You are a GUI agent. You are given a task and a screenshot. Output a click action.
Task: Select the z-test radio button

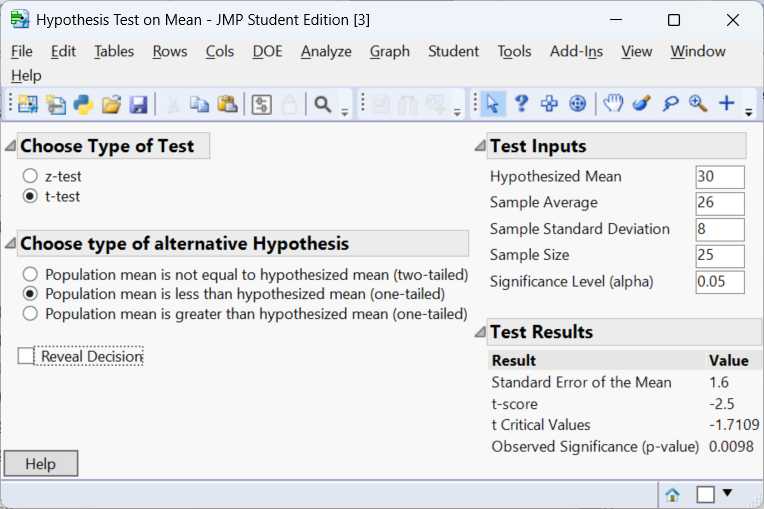click(x=30, y=176)
